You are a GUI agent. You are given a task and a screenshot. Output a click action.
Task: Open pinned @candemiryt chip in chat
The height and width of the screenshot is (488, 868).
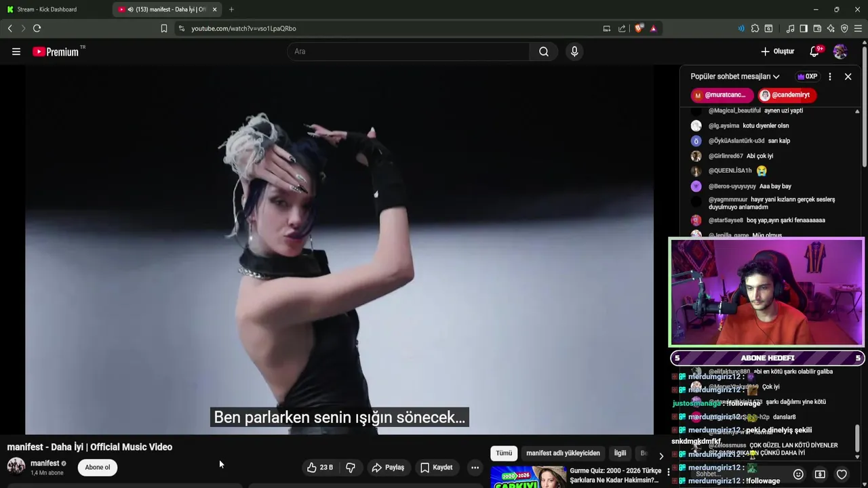pyautogui.click(x=787, y=95)
